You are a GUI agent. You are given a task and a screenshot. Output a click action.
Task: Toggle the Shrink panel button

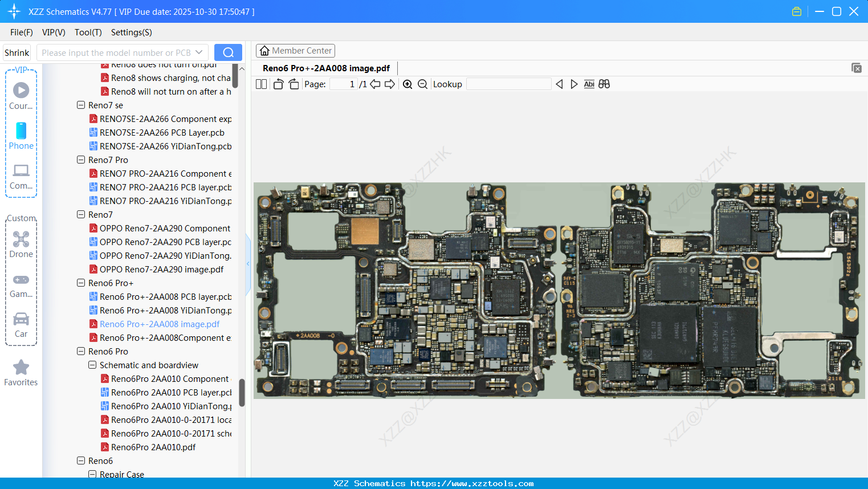point(17,53)
